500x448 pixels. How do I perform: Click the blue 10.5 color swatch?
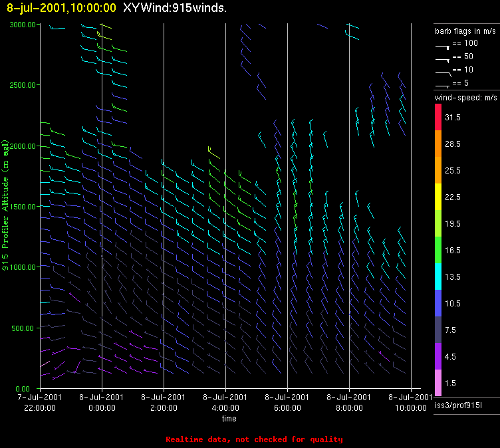coord(438,303)
